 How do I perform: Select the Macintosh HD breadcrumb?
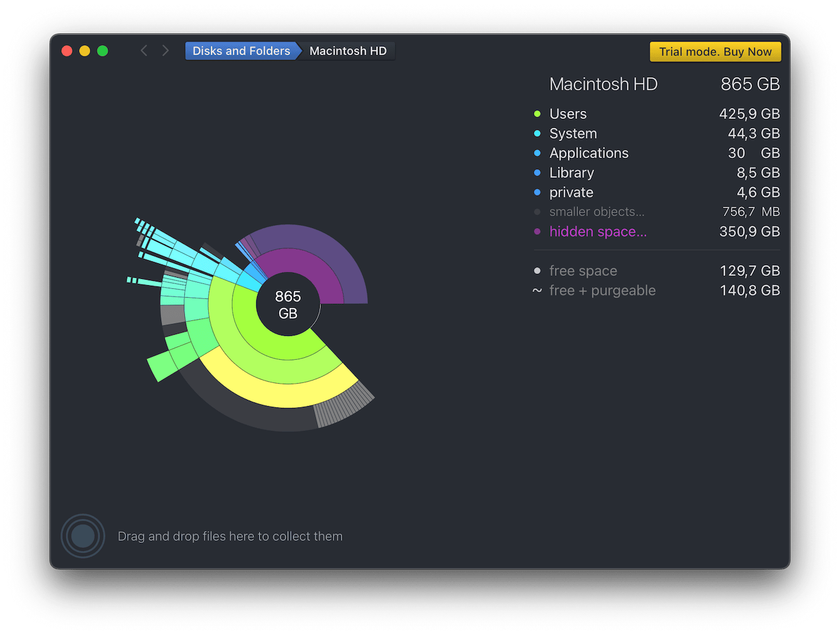348,51
